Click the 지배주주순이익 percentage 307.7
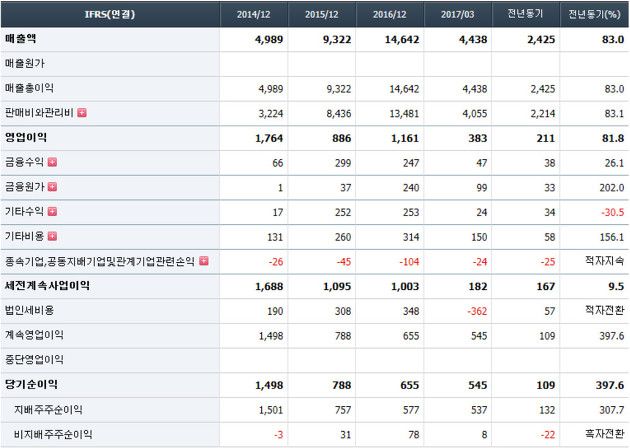The width and height of the screenshot is (630, 448). pos(612,411)
